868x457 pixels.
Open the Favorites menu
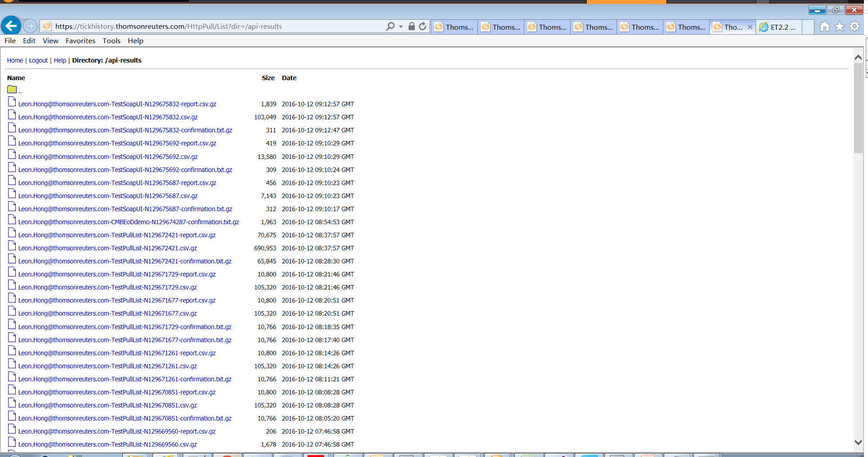tap(80, 41)
